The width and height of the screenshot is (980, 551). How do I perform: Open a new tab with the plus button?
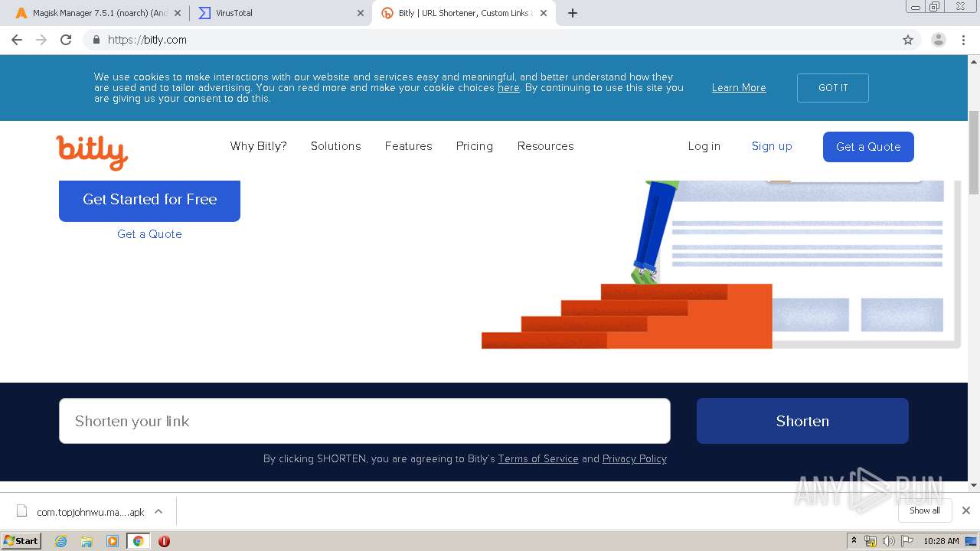(x=573, y=13)
